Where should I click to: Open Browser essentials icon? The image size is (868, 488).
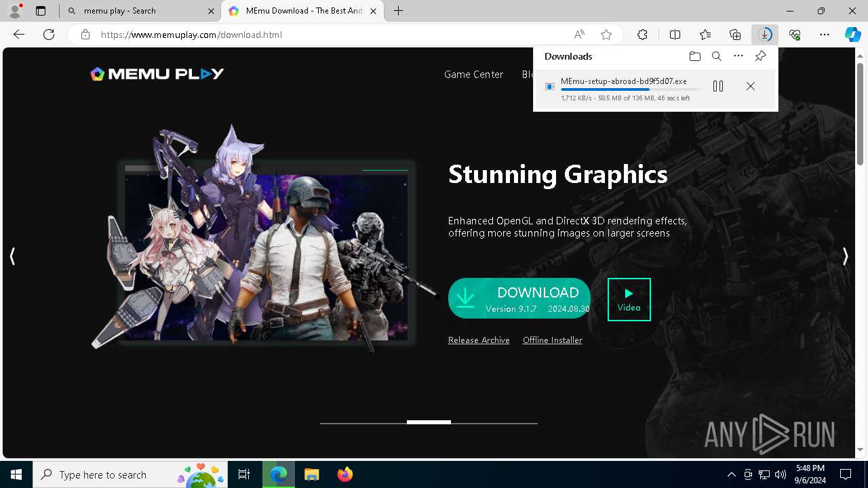(795, 35)
